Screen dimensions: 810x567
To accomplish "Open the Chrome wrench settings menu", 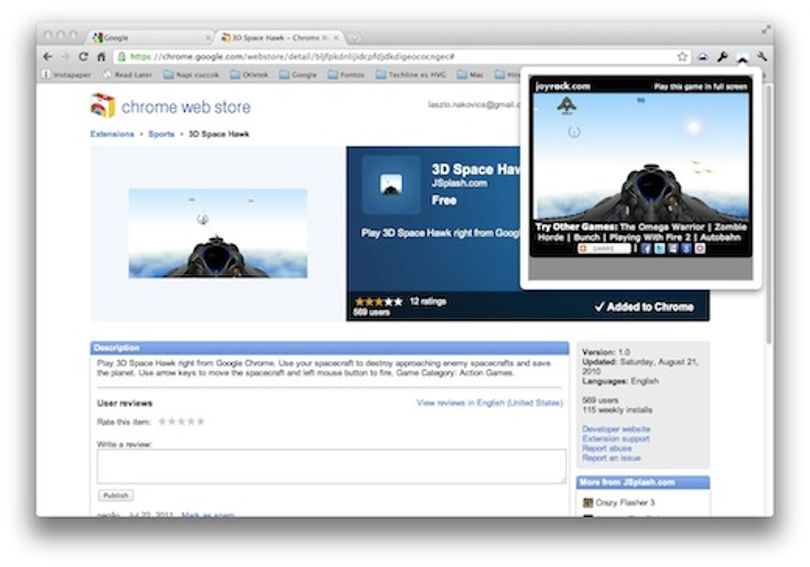I will (762, 57).
